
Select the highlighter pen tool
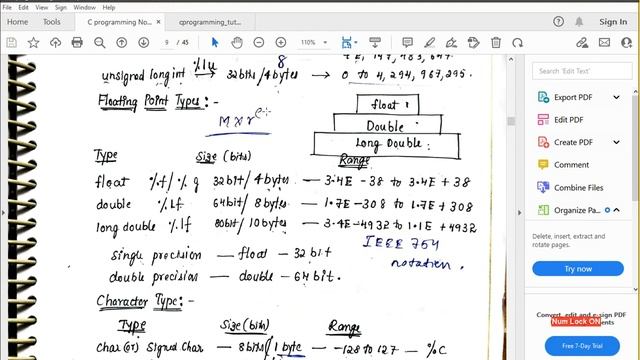tap(429, 42)
